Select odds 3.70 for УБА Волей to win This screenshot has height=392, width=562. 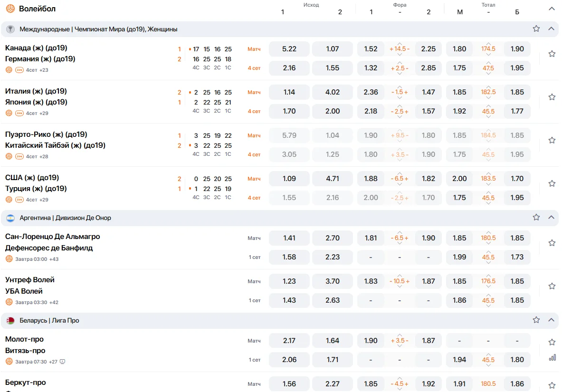point(333,281)
